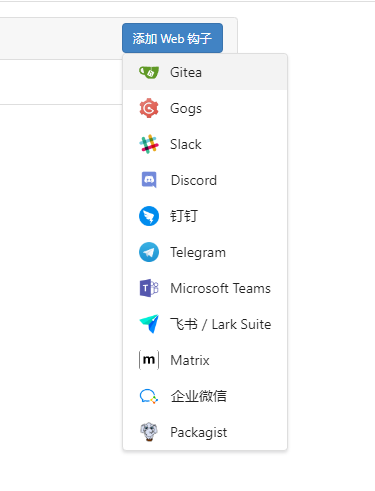Click the Microsoft Teams logo icon
The image size is (375, 491).
coord(149,288)
